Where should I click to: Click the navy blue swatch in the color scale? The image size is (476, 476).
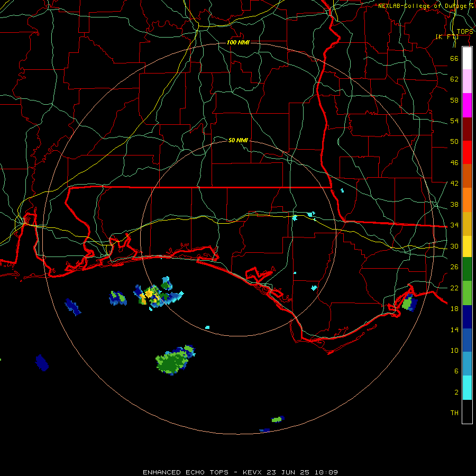(467, 317)
